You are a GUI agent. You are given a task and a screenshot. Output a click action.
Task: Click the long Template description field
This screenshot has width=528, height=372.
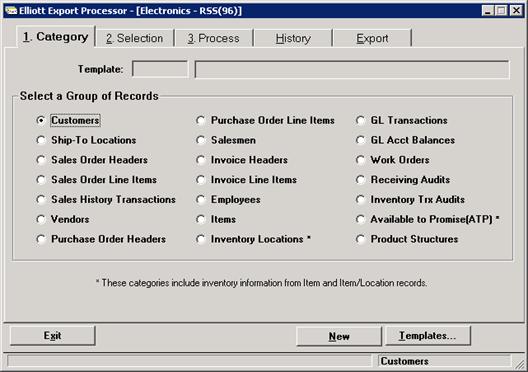[x=352, y=69]
